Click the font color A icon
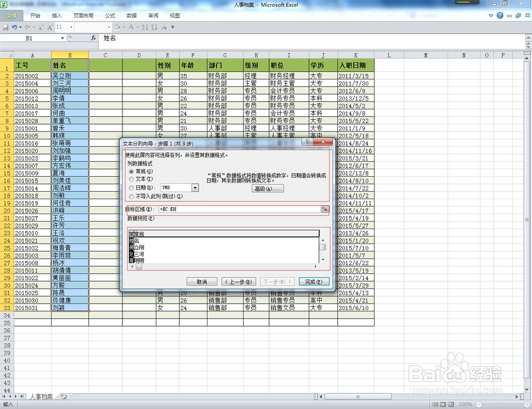This screenshot has width=532, height=409. (130, 27)
